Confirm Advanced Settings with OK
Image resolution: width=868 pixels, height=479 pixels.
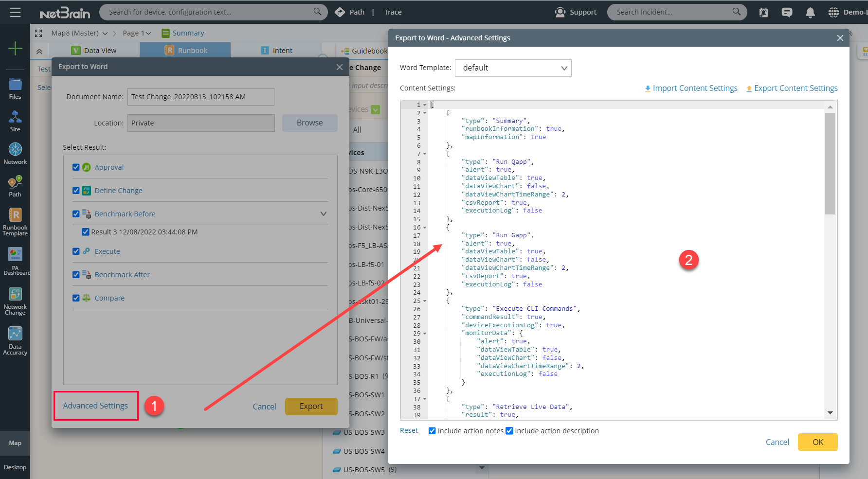[818, 442]
